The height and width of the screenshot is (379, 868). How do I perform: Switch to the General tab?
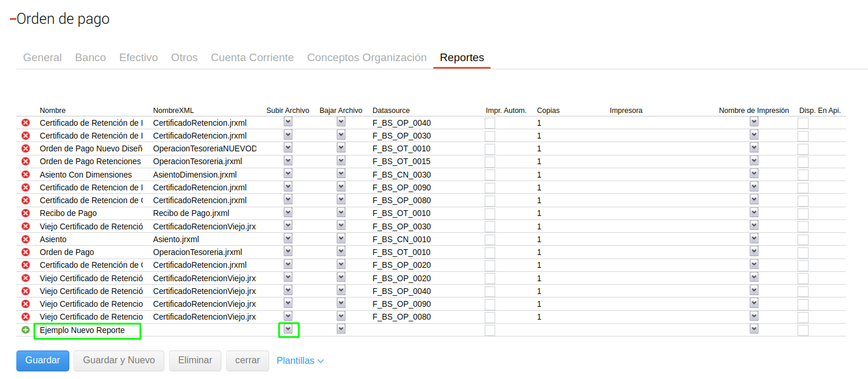click(43, 58)
